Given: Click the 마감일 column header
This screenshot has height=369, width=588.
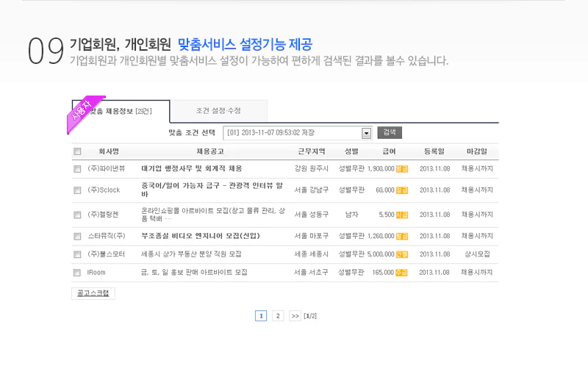Looking at the screenshot, I should pos(477,151).
